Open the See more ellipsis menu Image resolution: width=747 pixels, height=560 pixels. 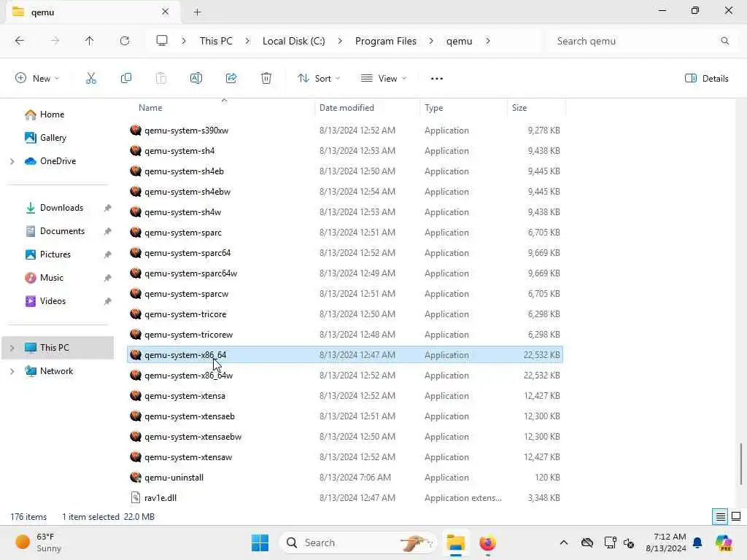coord(437,79)
